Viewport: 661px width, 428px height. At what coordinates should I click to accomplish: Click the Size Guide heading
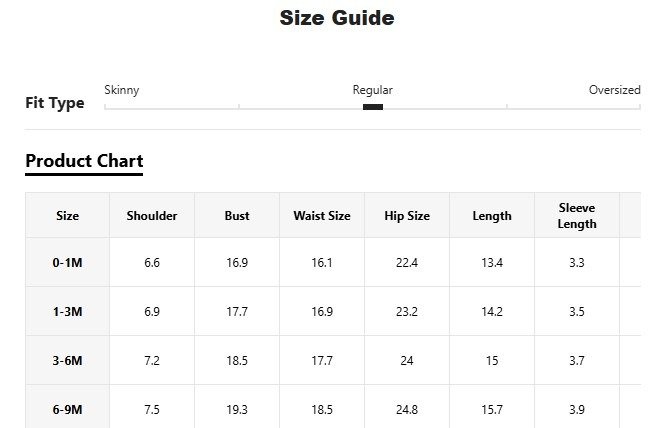[x=337, y=18]
